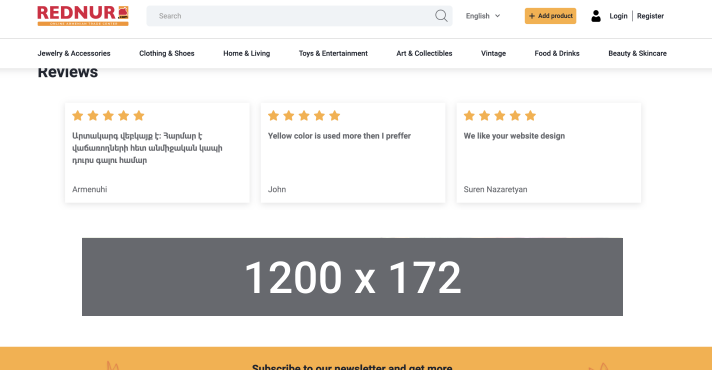Open Clothing & Shoes category
Image resolution: width=712 pixels, height=370 pixels.
167,53
